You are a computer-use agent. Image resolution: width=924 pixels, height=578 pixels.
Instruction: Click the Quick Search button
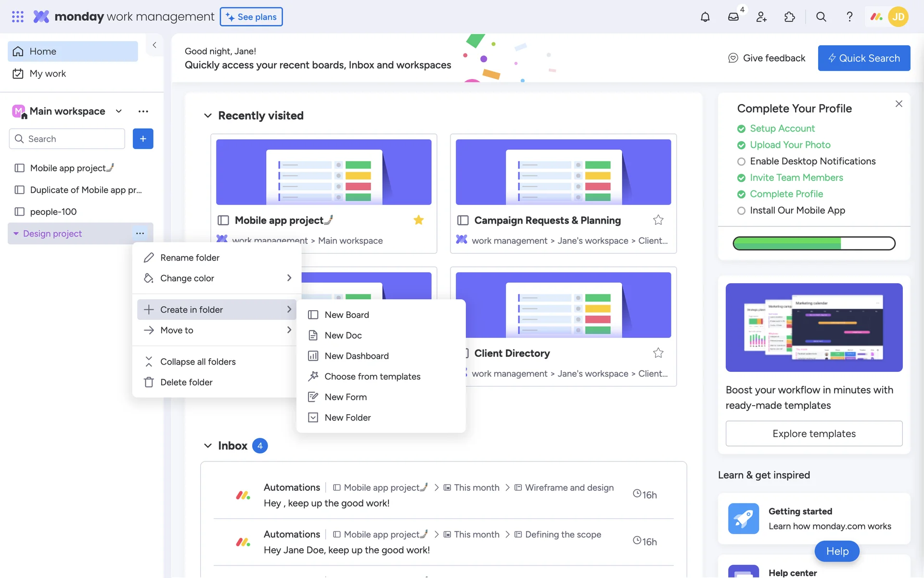(x=863, y=58)
